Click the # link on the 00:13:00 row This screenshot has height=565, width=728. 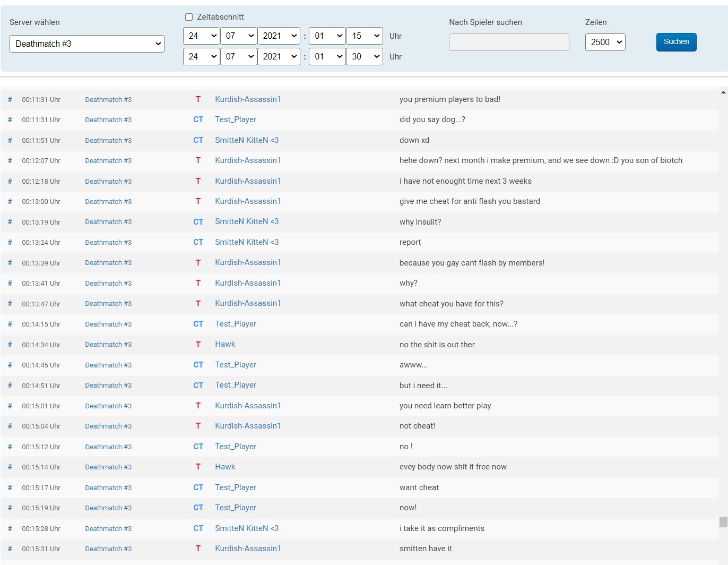10,201
